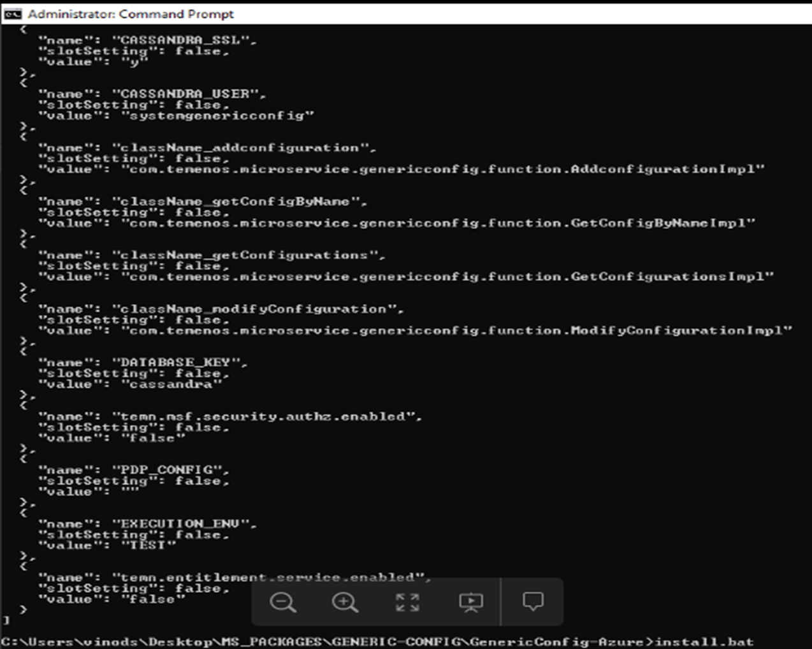Click the "EXECUTION_ENV" name text
812x649 pixels.
click(184, 523)
